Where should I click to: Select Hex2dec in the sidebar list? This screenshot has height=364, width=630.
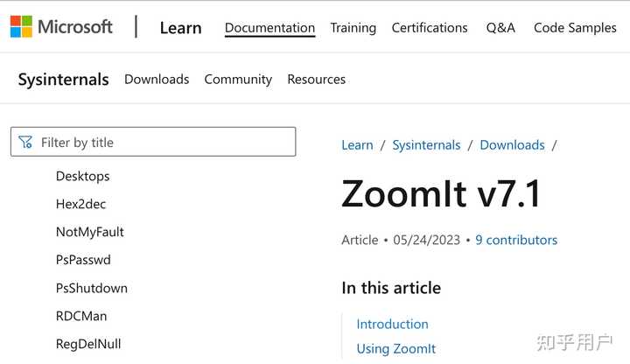click(x=80, y=204)
